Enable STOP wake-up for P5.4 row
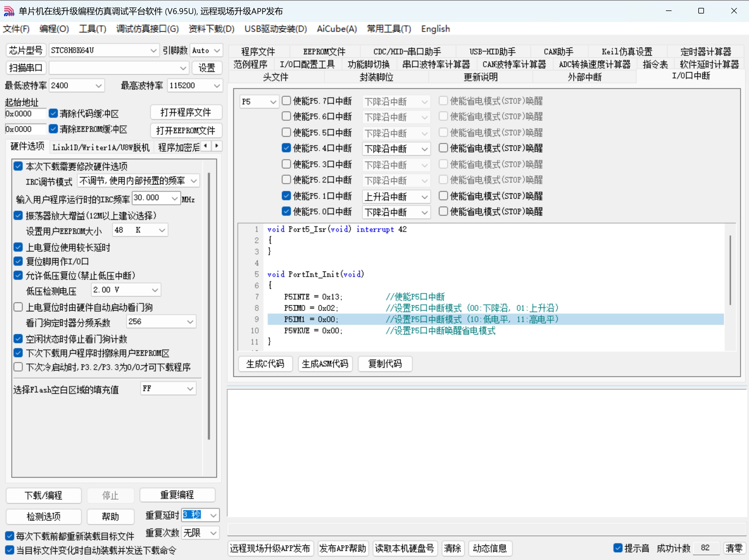749x560 pixels. click(x=443, y=148)
